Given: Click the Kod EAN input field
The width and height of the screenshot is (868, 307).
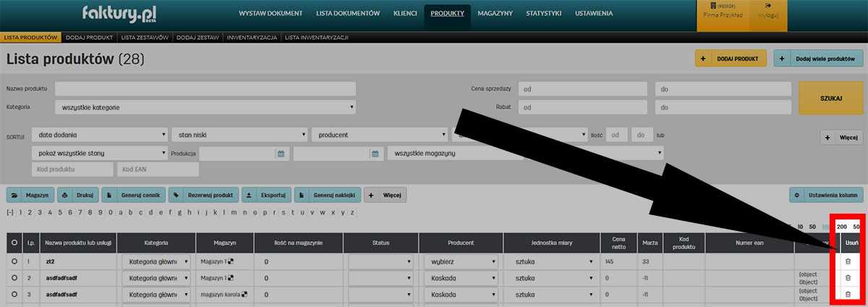Looking at the screenshot, I should point(158,169).
